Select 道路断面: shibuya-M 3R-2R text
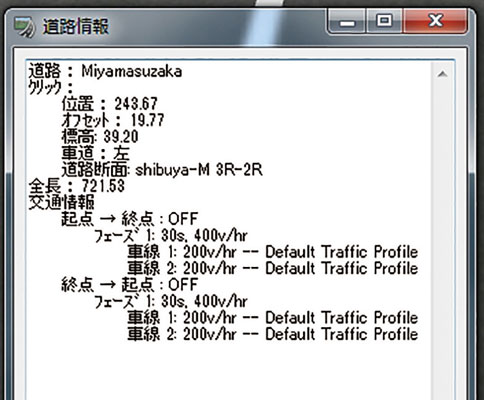Image resolution: width=484 pixels, height=400 pixels. point(162,170)
